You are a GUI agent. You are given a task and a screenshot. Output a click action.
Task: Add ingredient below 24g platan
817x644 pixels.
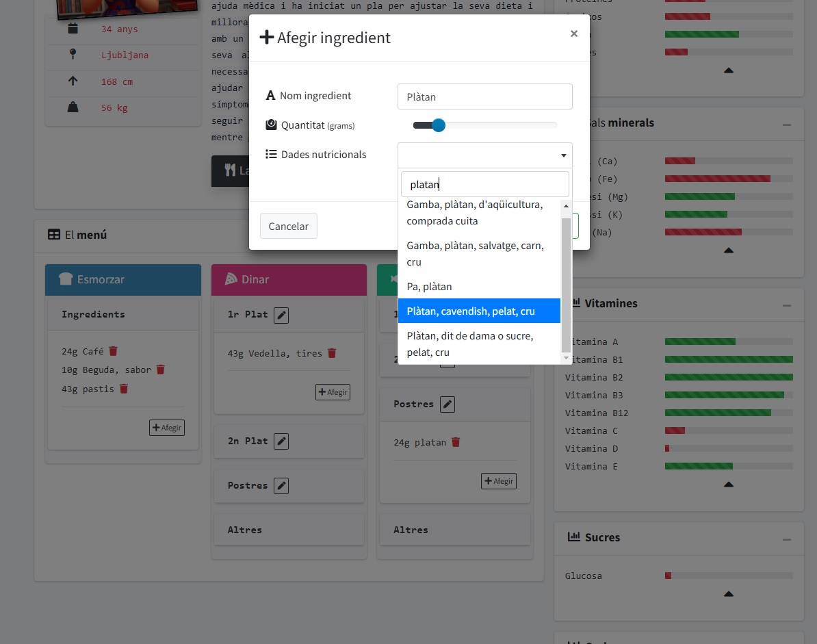499,481
